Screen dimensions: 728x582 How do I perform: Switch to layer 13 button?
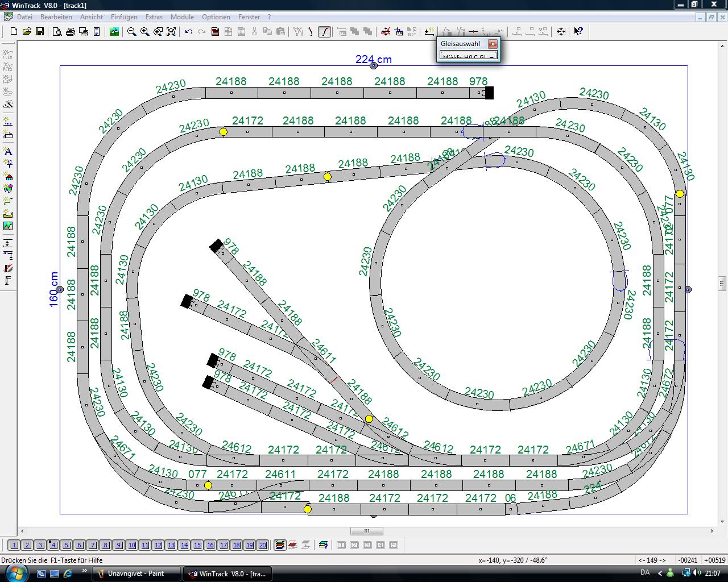(x=171, y=545)
